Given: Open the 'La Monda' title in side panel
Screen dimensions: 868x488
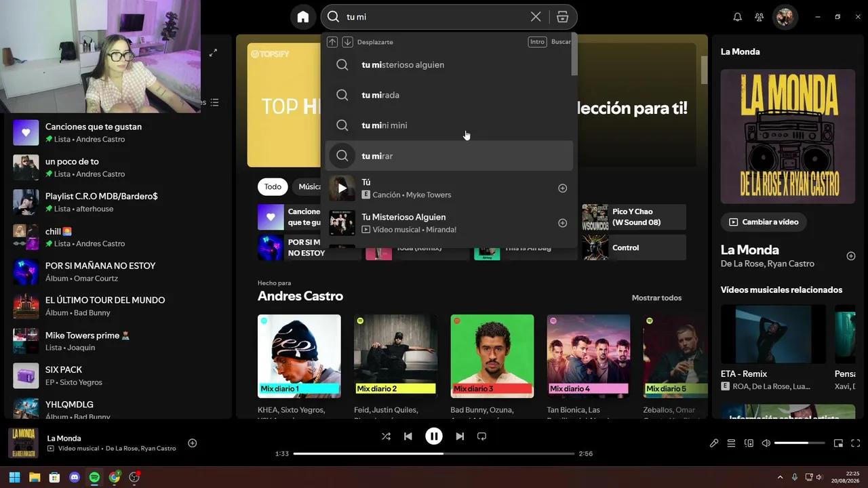Looking at the screenshot, I should coord(749,249).
